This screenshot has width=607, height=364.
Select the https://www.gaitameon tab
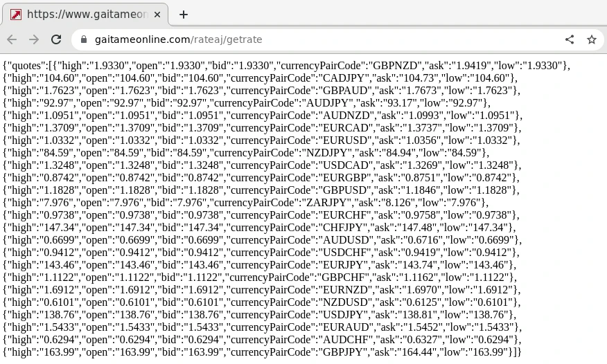click(x=85, y=15)
